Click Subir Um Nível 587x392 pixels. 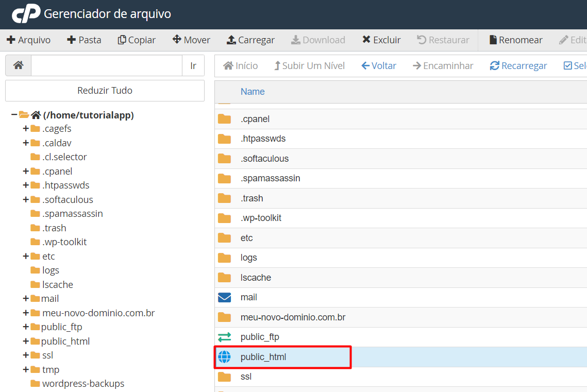pyautogui.click(x=310, y=66)
